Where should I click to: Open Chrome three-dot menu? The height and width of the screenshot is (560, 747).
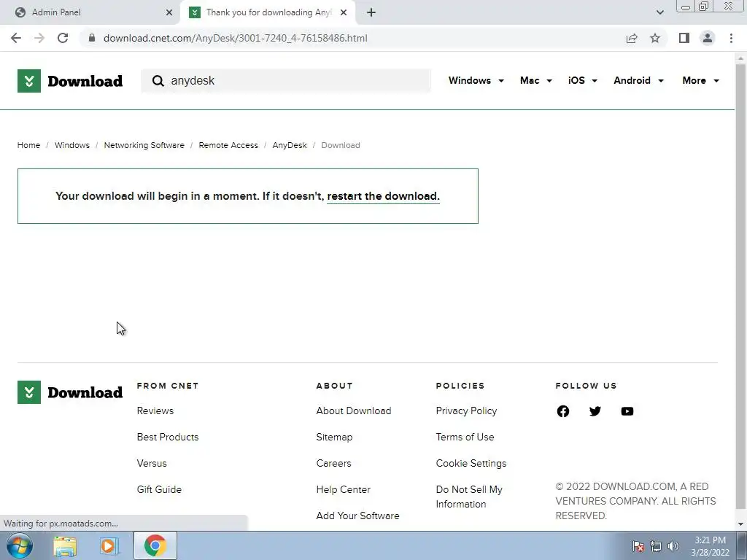coord(731,38)
